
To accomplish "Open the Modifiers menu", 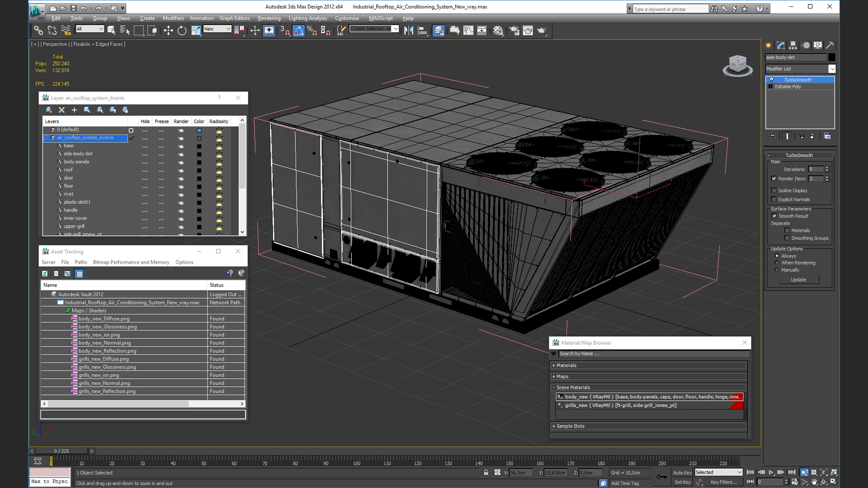I will pos(173,18).
